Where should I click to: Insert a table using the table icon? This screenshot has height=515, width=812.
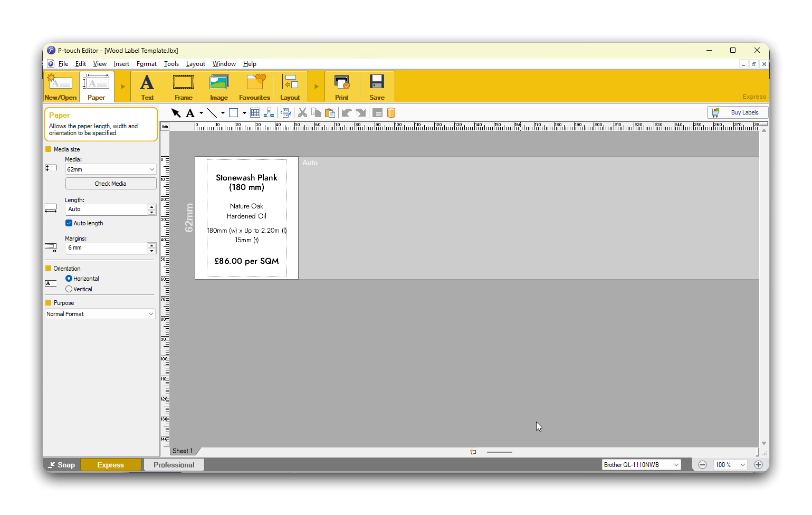point(255,113)
